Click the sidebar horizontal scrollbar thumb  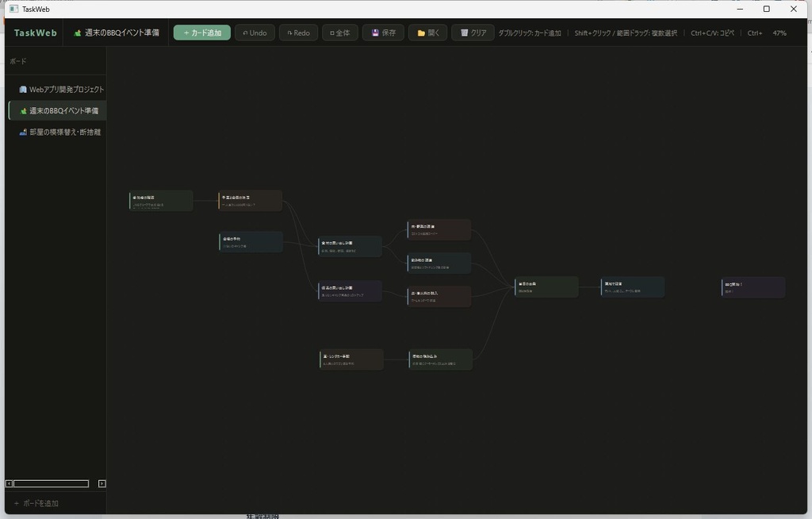point(51,484)
